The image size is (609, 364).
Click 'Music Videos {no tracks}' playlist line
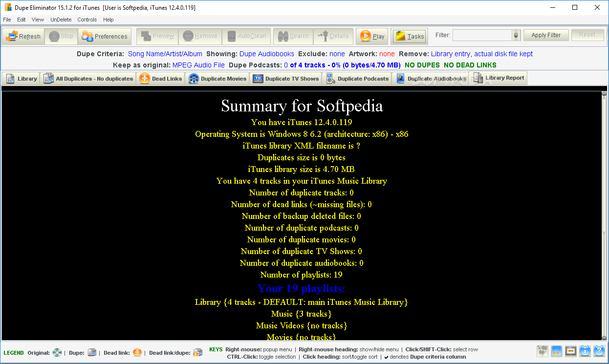tap(302, 325)
